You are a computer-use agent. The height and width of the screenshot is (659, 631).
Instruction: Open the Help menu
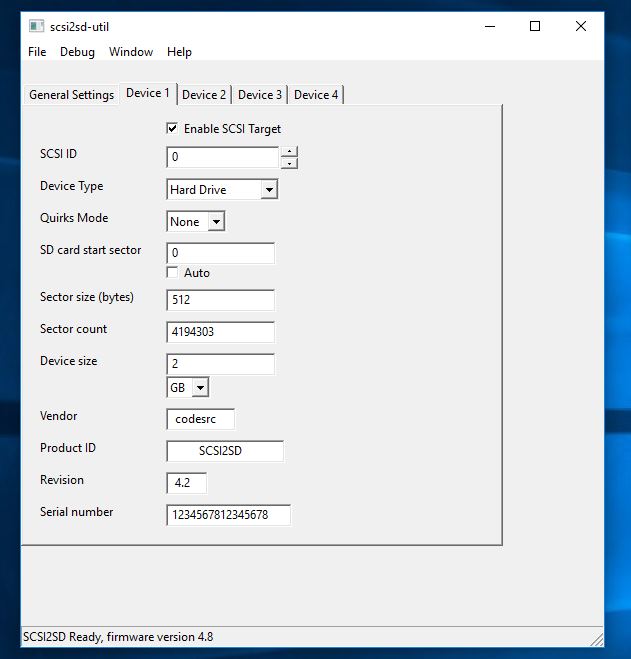179,52
